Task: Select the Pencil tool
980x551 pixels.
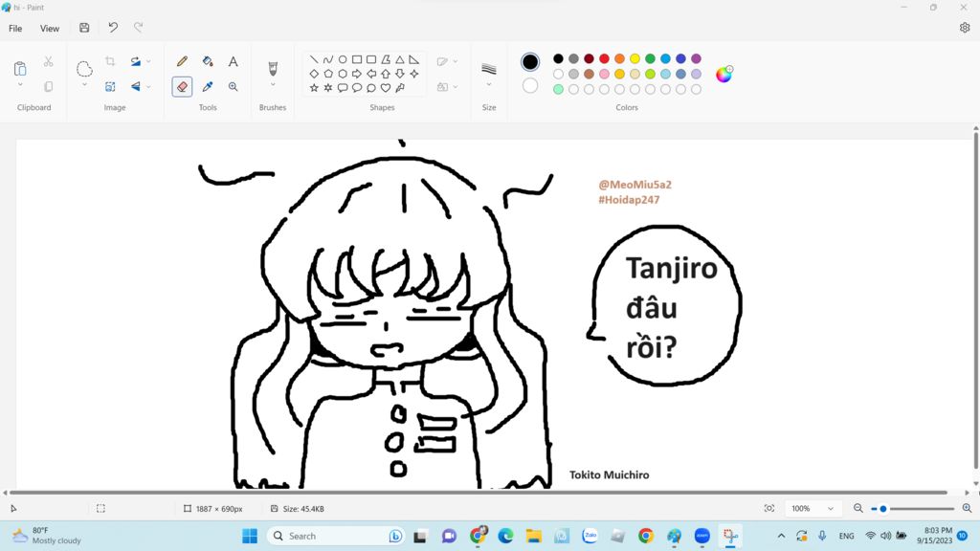Action: point(182,61)
